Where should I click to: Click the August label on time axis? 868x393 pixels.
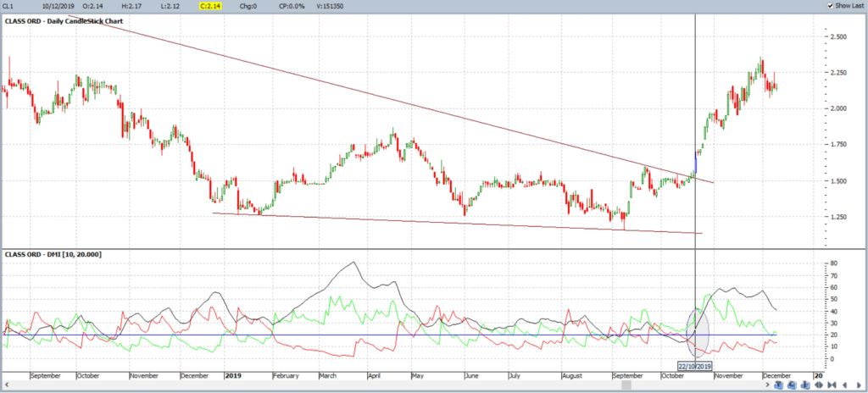tap(572, 375)
